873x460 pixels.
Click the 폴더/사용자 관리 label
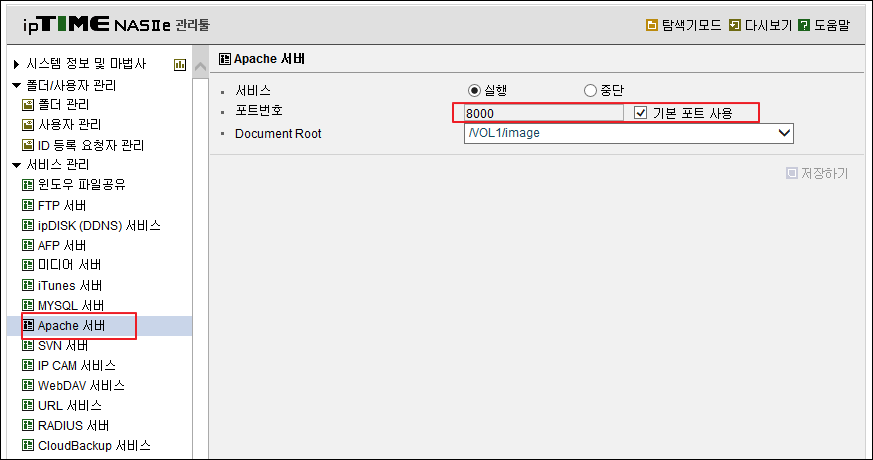point(71,86)
